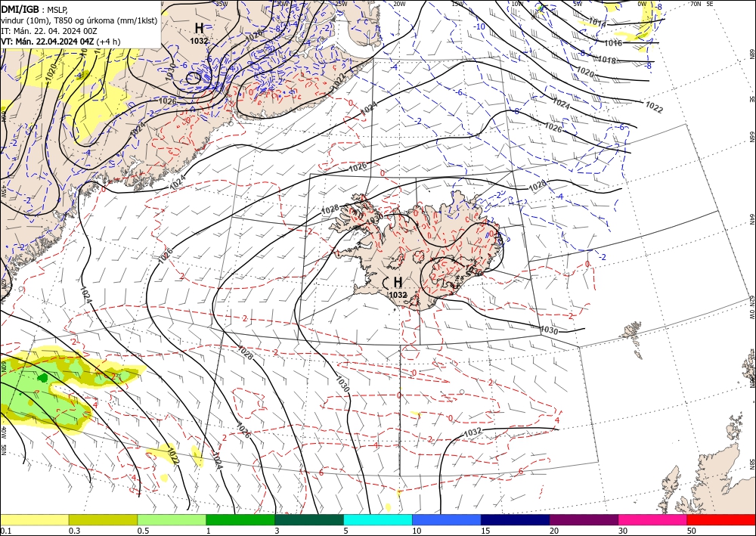
Task: Click the 1032 isobar label south of Iceland
Action: (x=473, y=432)
